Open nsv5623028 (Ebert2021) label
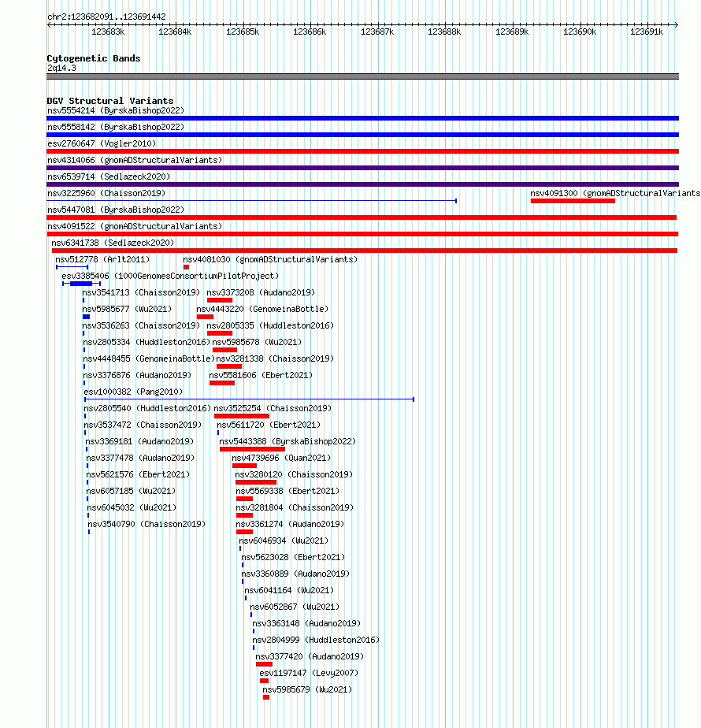This screenshot has height=728, width=701. (294, 557)
